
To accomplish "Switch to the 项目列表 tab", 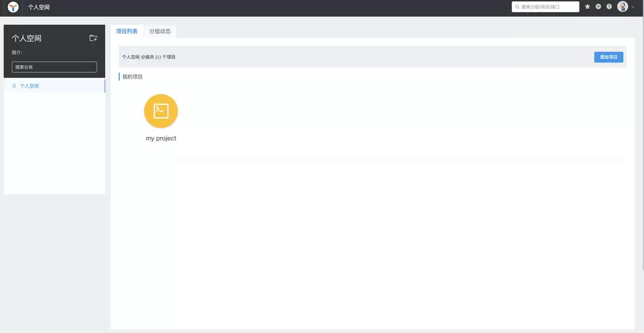I will click(x=127, y=31).
